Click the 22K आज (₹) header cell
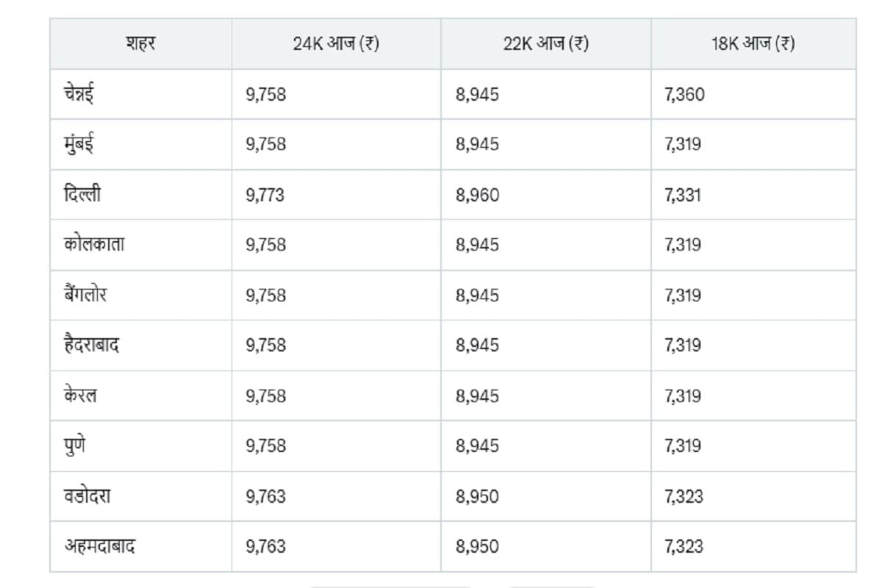 coord(545,43)
